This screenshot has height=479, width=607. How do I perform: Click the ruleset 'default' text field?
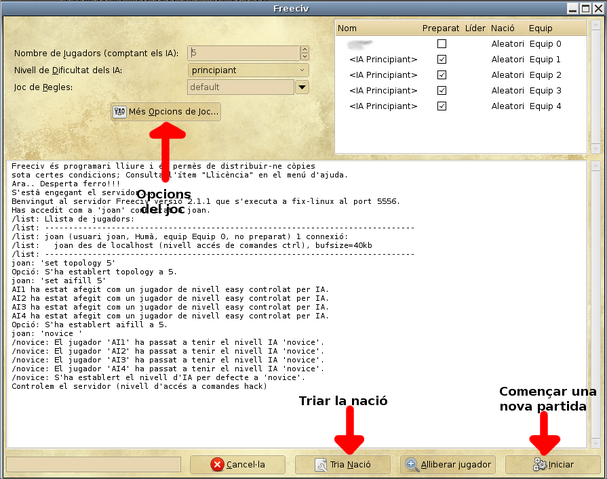241,87
